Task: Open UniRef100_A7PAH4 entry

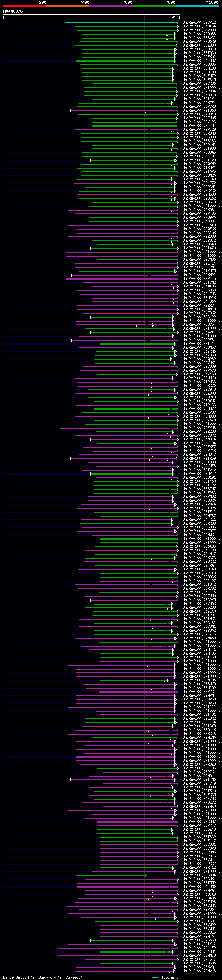Action: tap(199, 91)
